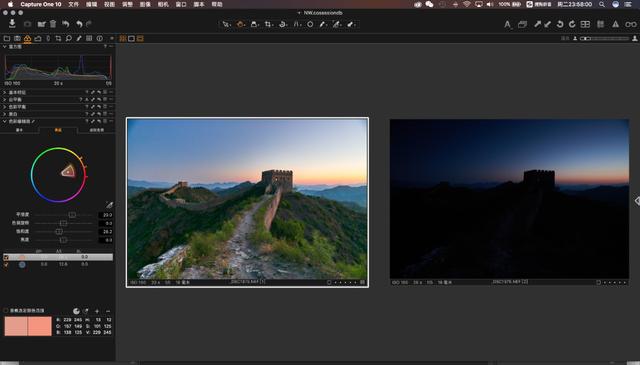Open the Lens tool tab

coord(48,38)
